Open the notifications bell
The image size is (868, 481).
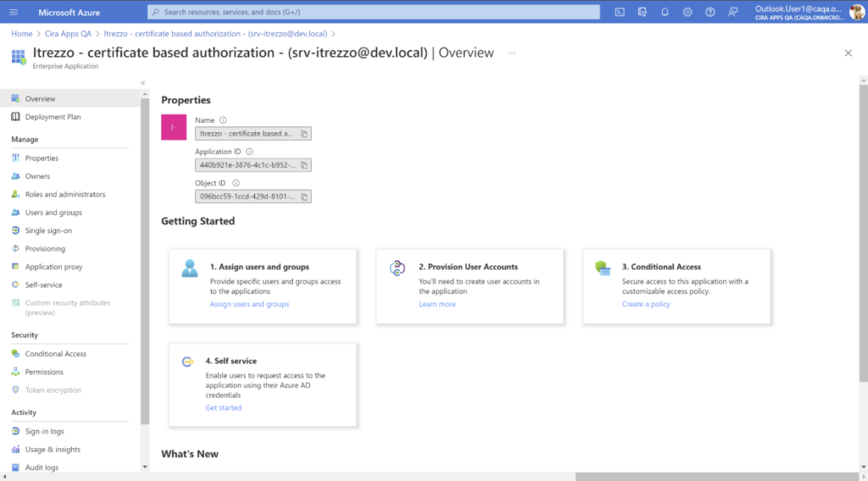point(665,12)
